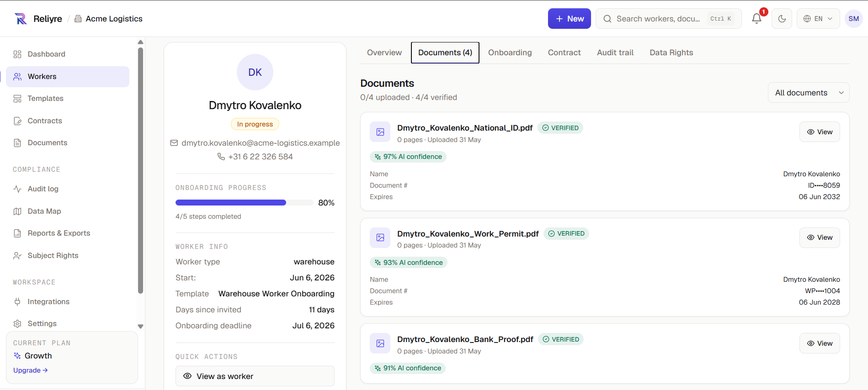Screen dimensions: 868x390
Task: Click the 06 Jun 2032 expiry date
Action: point(819,197)
